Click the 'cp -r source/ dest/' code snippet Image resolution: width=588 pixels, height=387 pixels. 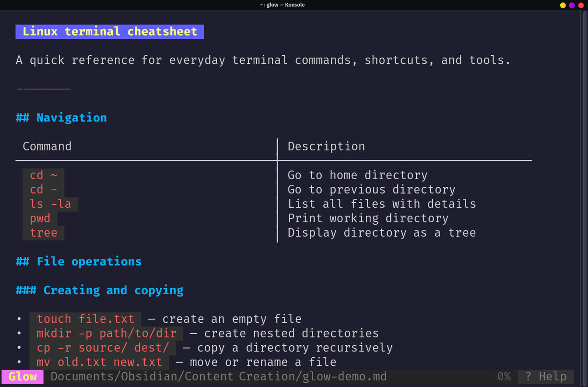coord(103,348)
